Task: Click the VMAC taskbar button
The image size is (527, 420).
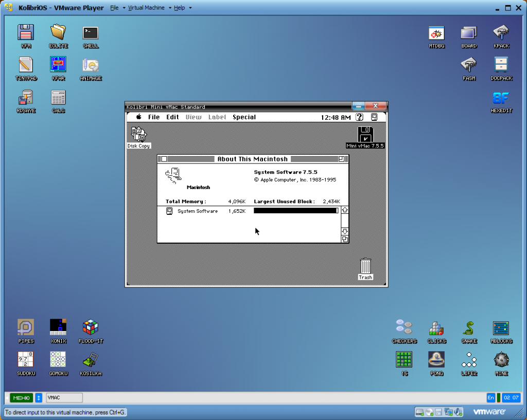Action: coord(64,398)
